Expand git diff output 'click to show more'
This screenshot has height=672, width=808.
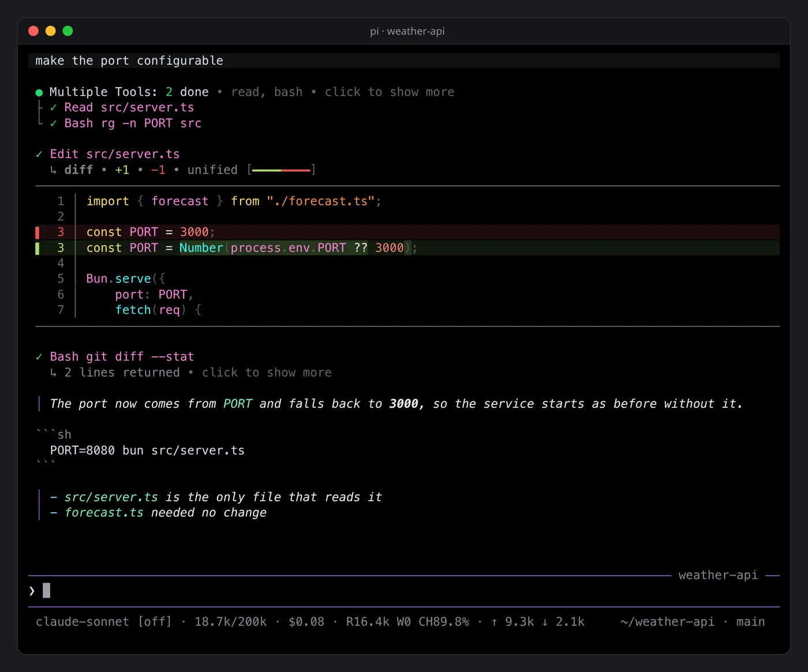[x=267, y=373]
